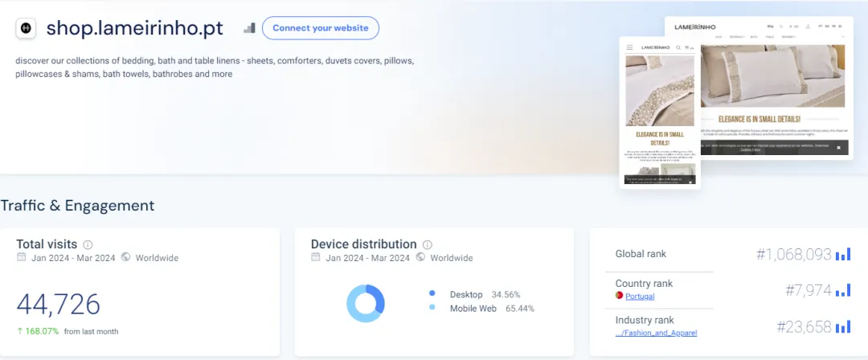
Task: Click calendar icon under Total visits
Action: click(x=21, y=257)
